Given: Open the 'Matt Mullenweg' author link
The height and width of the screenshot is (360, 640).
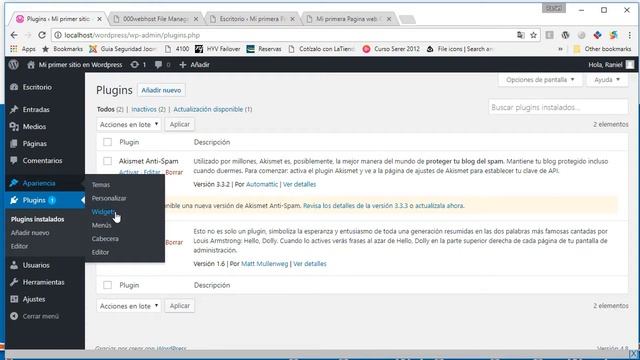Looking at the screenshot, I should pyautogui.click(x=264, y=264).
